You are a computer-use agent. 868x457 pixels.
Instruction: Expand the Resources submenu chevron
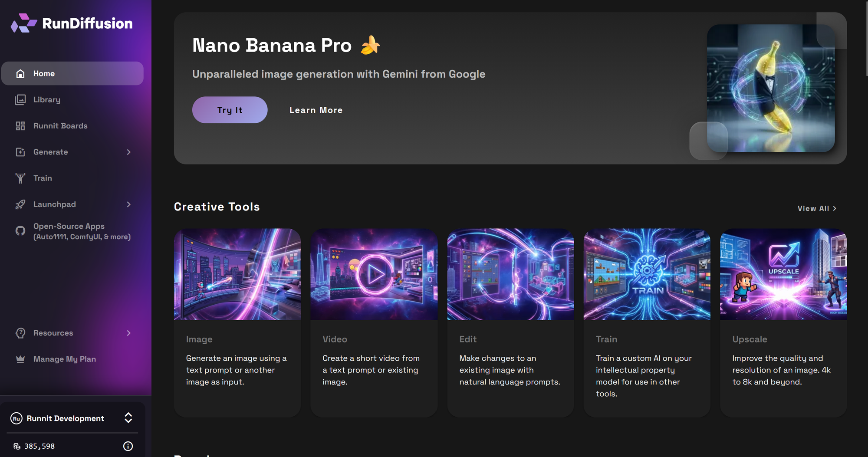click(128, 333)
